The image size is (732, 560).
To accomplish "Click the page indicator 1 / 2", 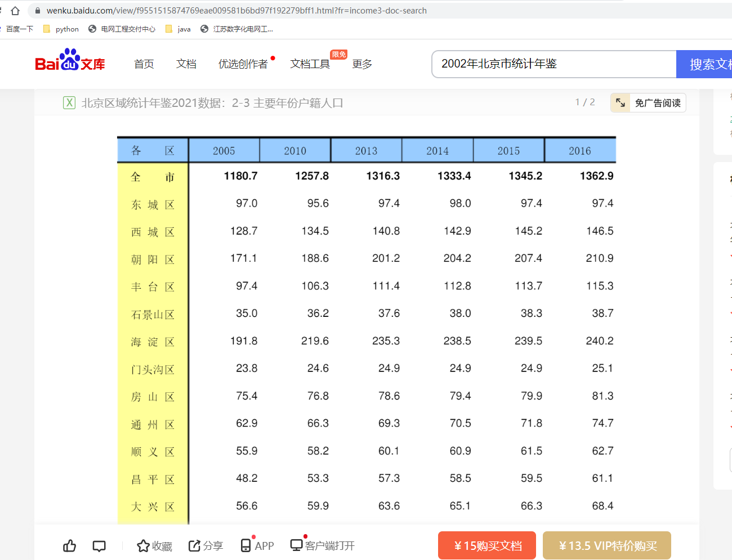I will 585,102.
